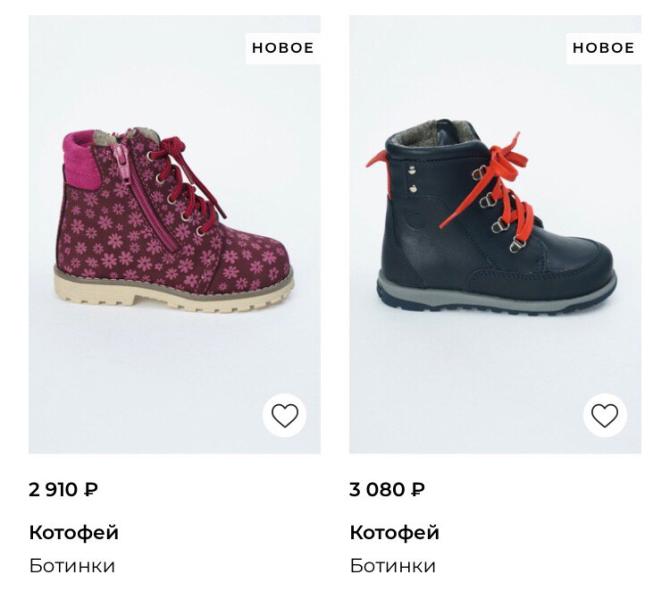
Task: Click Ботинки label of the 2 910 ₽ product
Action: [72, 566]
